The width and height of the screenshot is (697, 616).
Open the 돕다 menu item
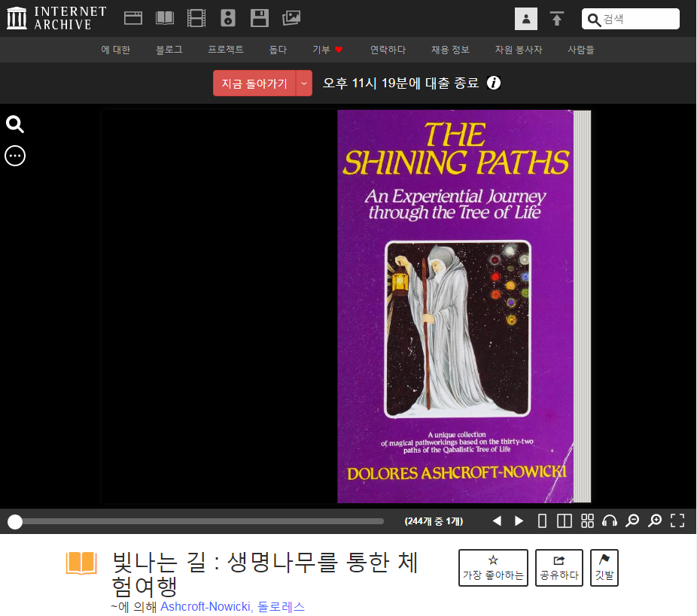tap(278, 50)
